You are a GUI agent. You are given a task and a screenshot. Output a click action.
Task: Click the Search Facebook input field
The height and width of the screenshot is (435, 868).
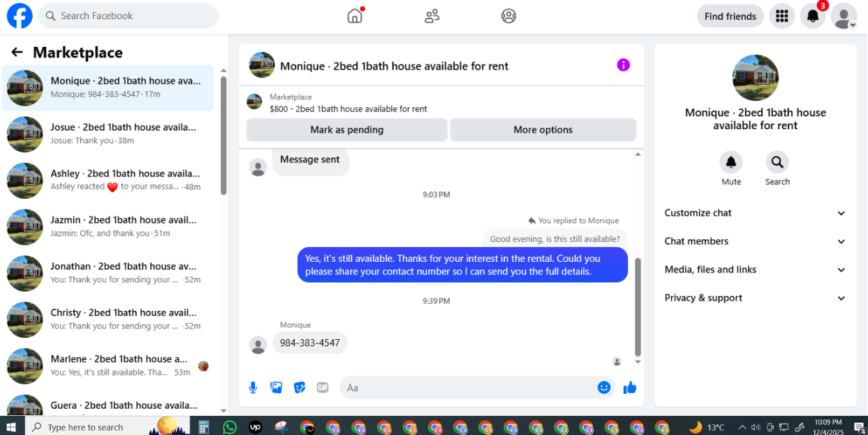128,16
